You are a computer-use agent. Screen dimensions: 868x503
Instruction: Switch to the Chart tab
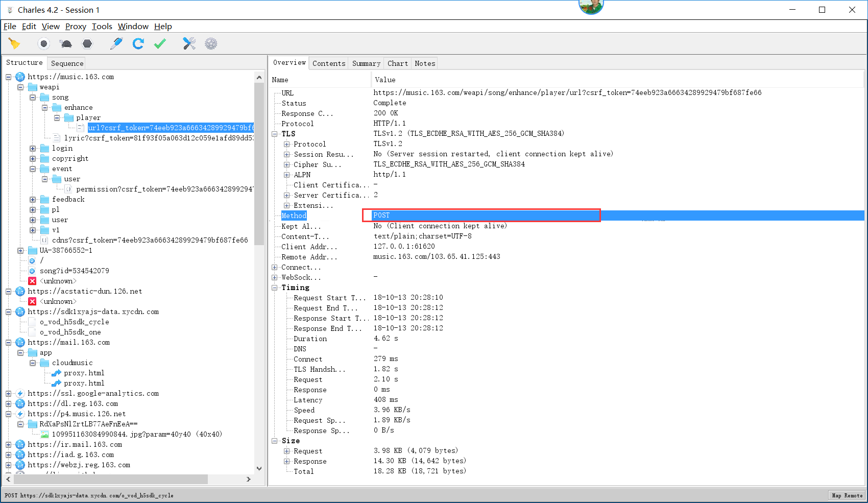[x=397, y=63]
